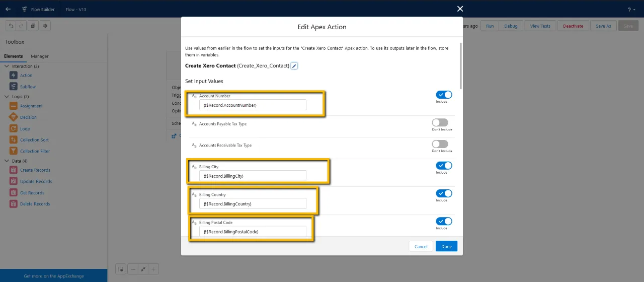Click the Assignment toolbox link text
This screenshot has height=282, width=644.
31,106
